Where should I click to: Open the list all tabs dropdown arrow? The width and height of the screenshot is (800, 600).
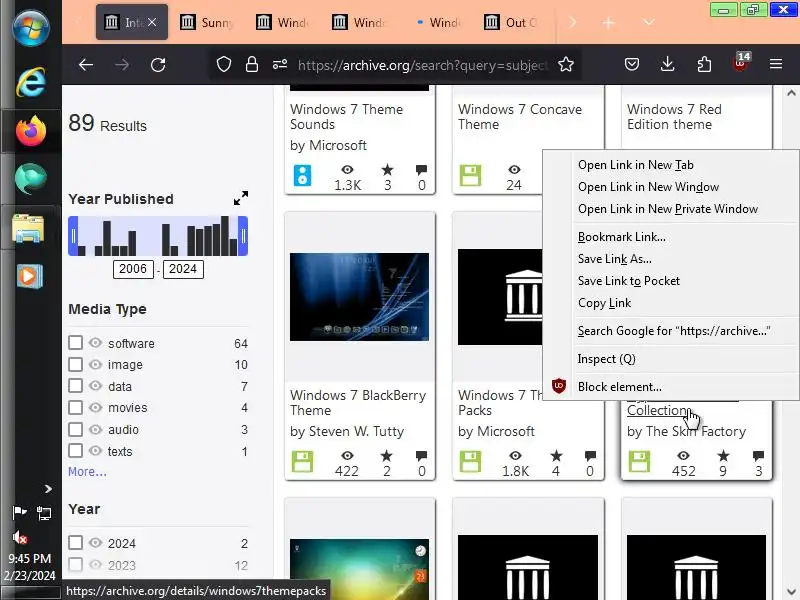coord(648,22)
